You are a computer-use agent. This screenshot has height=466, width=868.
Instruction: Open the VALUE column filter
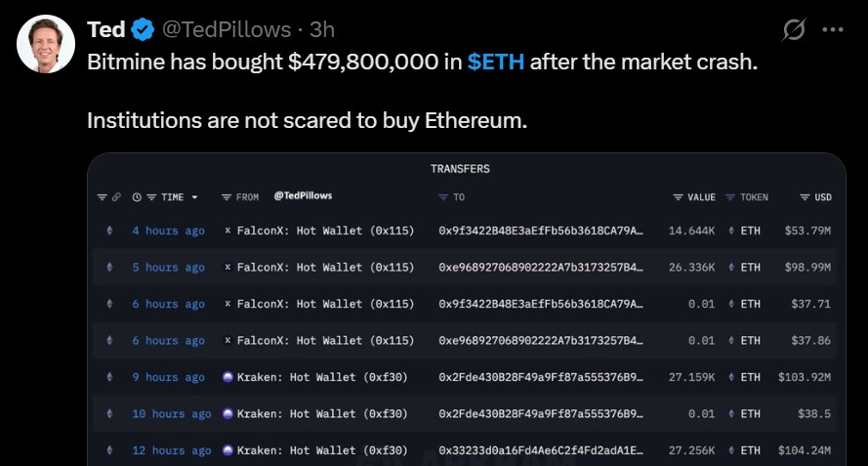coord(678,197)
